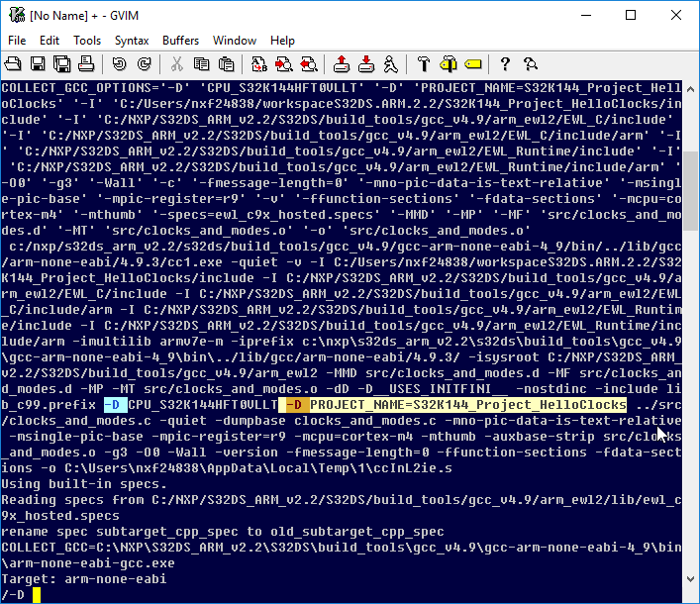Click the Jump to Tag icon

coord(472,64)
